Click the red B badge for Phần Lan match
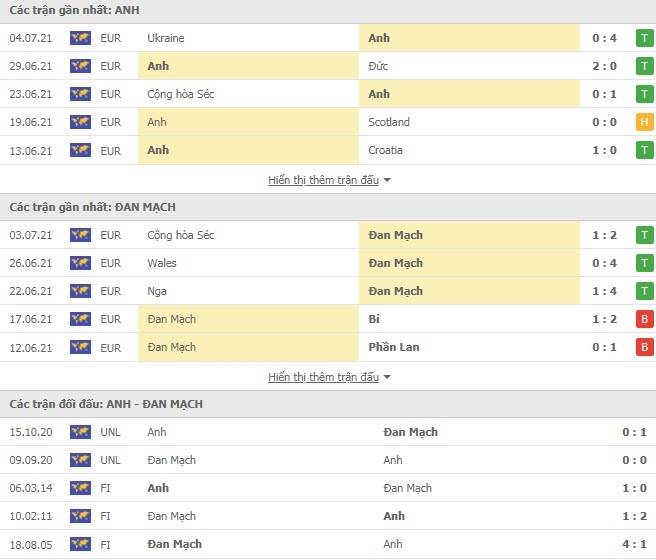This screenshot has width=656, height=560. pyautogui.click(x=645, y=347)
